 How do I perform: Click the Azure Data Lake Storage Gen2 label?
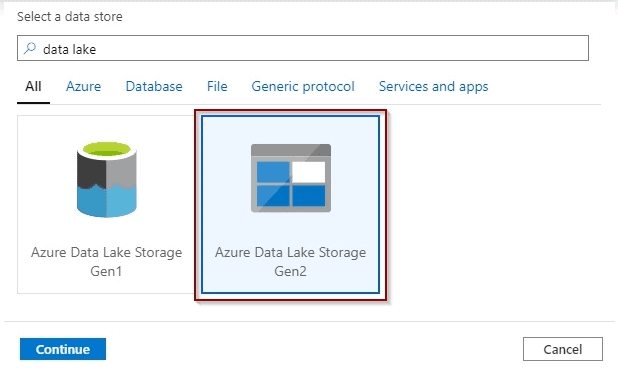pos(290,262)
